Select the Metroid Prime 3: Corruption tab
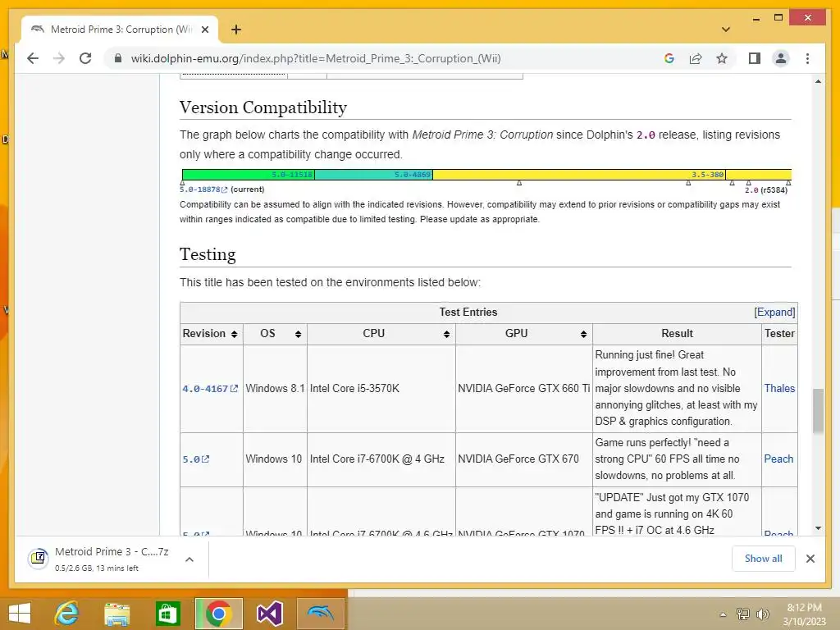This screenshot has height=630, width=840. point(120,30)
